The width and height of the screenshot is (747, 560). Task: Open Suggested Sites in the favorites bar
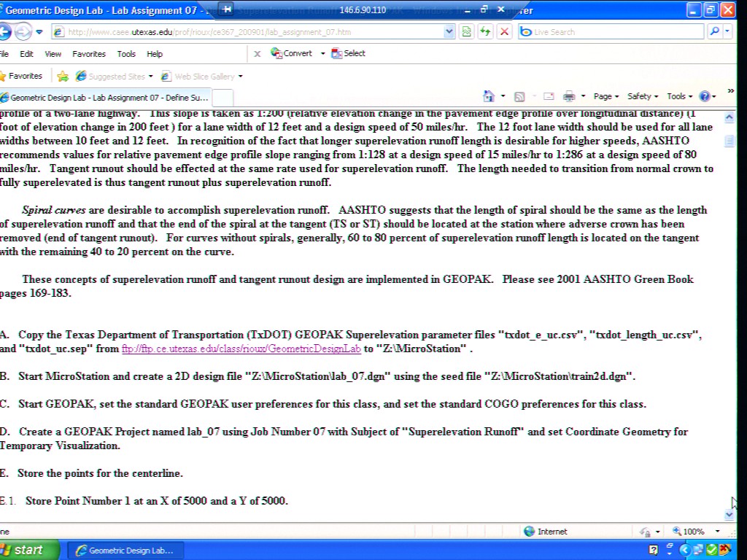(x=115, y=76)
